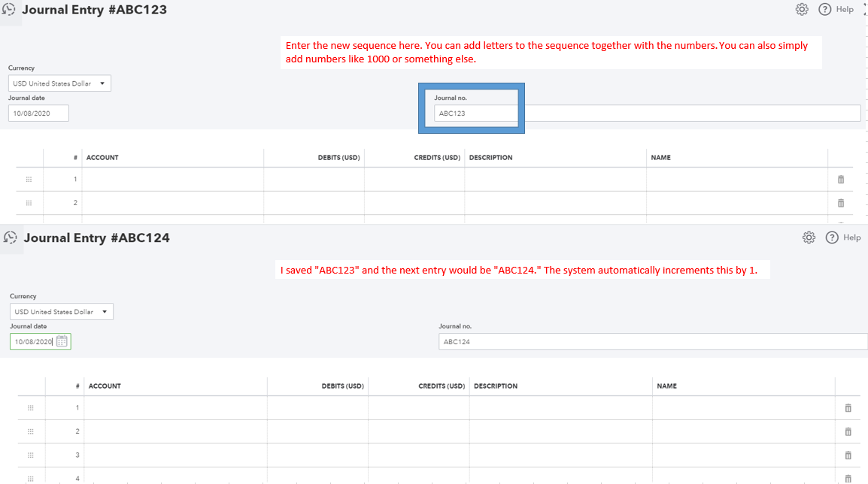This screenshot has width=868, height=484.
Task: Click Journal Entry #ABC123 title
Action: coord(94,10)
